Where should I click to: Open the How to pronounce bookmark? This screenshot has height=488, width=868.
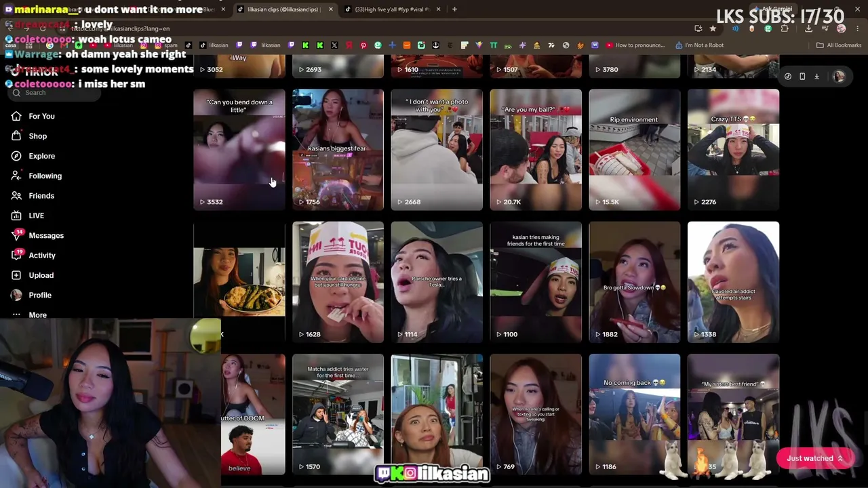coord(635,45)
